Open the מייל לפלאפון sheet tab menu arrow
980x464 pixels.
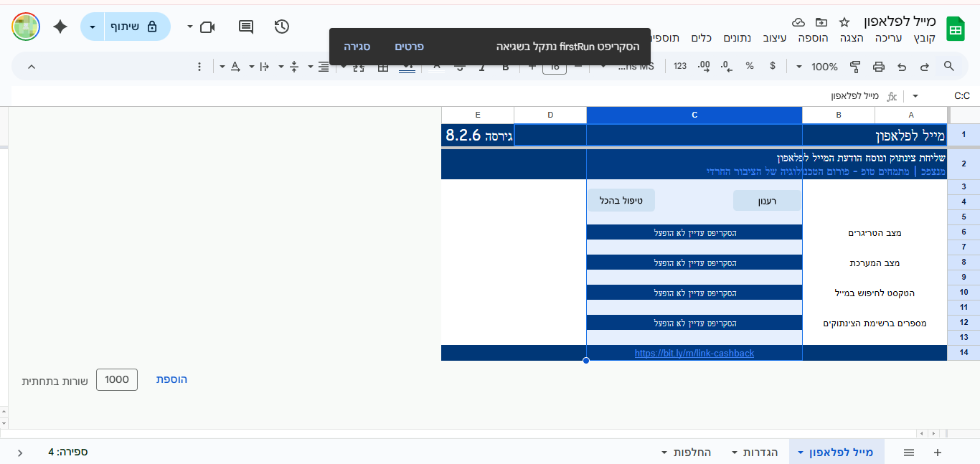(800, 453)
